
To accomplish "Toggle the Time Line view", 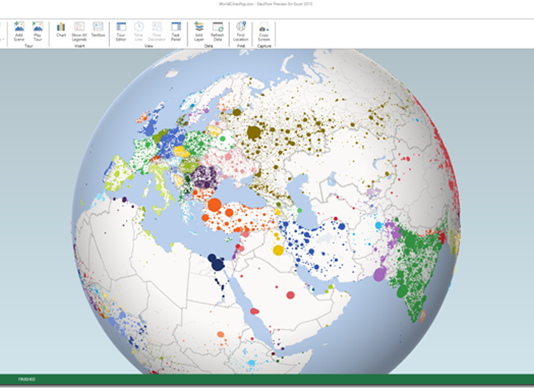I will [x=138, y=31].
